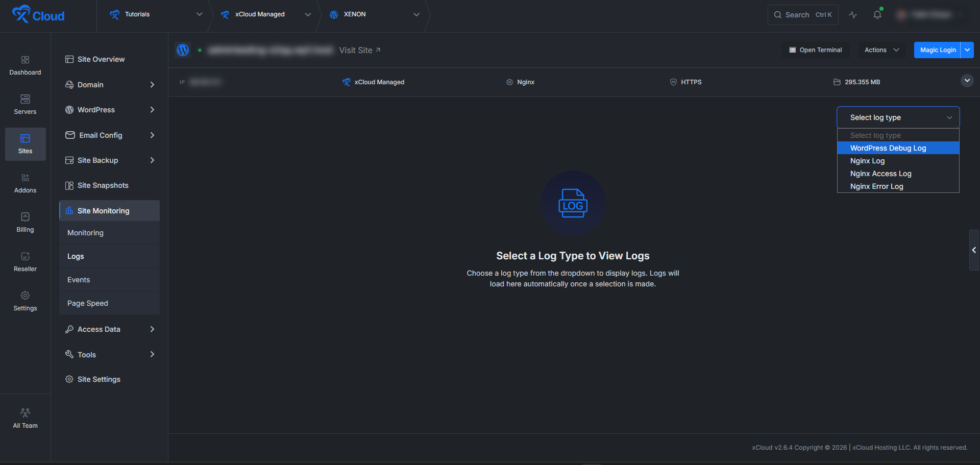Image resolution: width=980 pixels, height=465 pixels.
Task: Open the Billing section
Action: (x=25, y=223)
